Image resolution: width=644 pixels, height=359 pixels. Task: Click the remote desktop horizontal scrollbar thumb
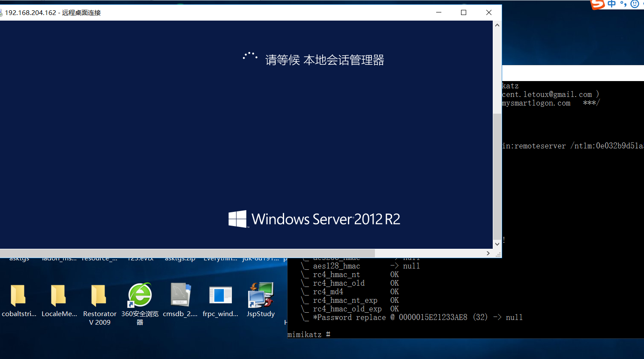187,253
